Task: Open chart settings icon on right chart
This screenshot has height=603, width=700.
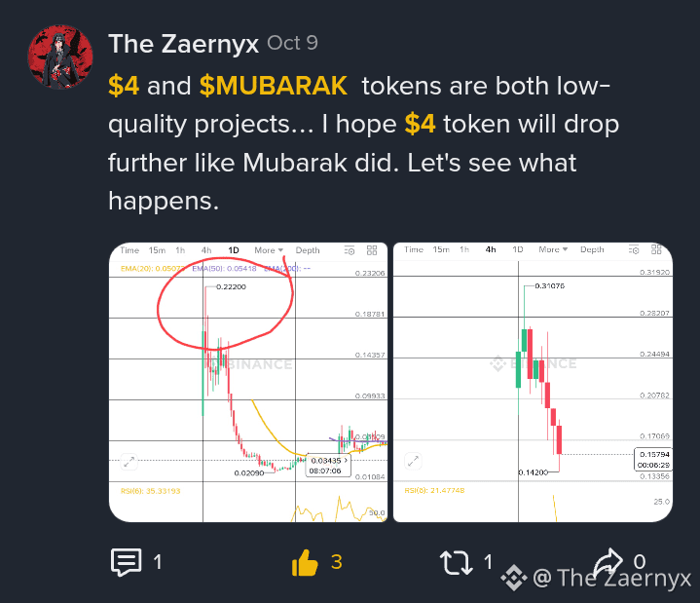Action: [x=634, y=249]
